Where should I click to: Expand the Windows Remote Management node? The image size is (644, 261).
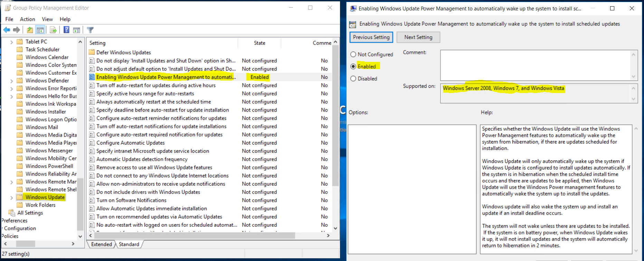point(12,182)
